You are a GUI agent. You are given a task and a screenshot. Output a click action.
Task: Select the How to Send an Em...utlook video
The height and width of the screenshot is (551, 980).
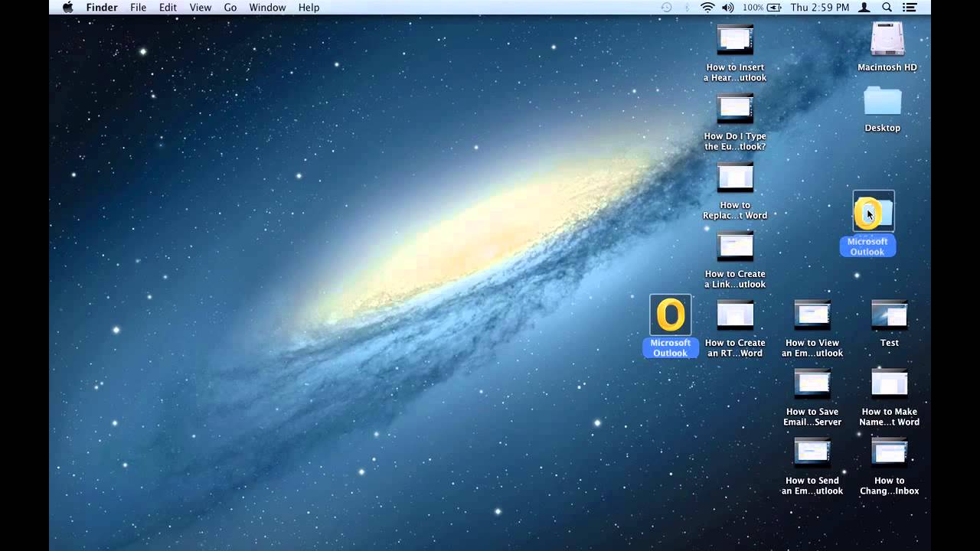click(x=812, y=452)
